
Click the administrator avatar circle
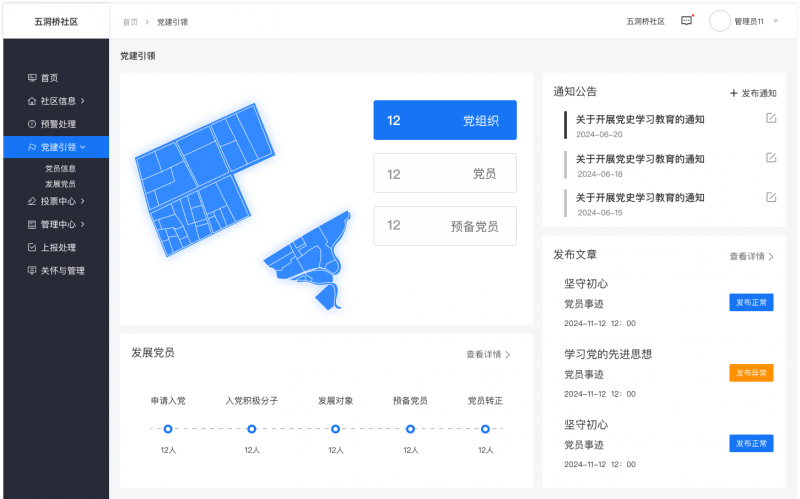tap(720, 21)
